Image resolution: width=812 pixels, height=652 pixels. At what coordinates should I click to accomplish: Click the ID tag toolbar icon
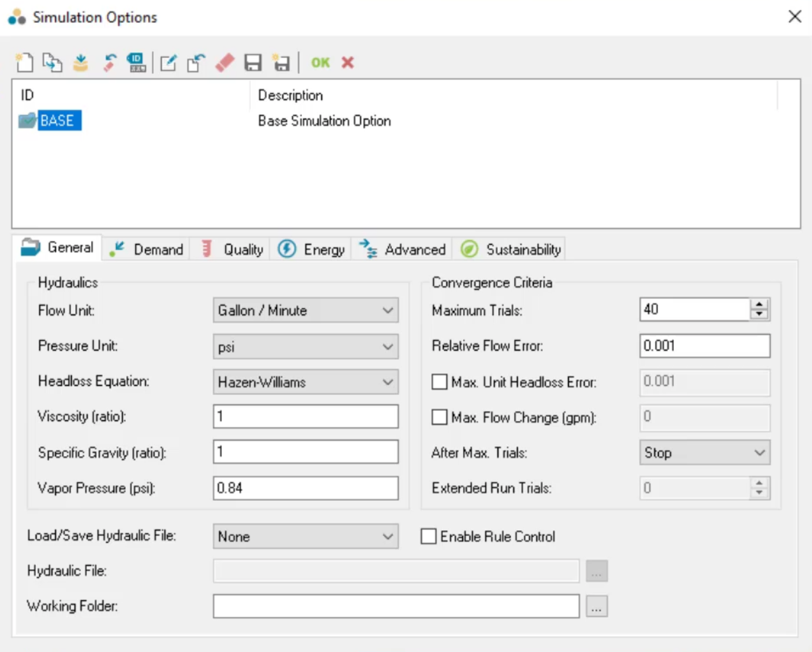[x=137, y=62]
